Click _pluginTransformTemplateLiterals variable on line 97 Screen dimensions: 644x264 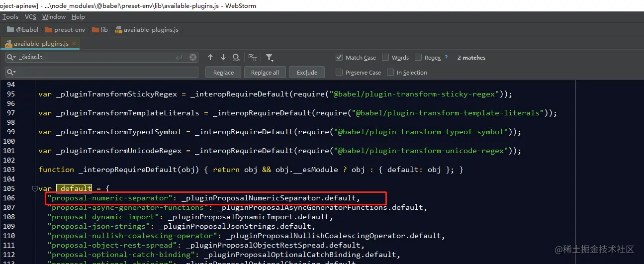(x=128, y=113)
